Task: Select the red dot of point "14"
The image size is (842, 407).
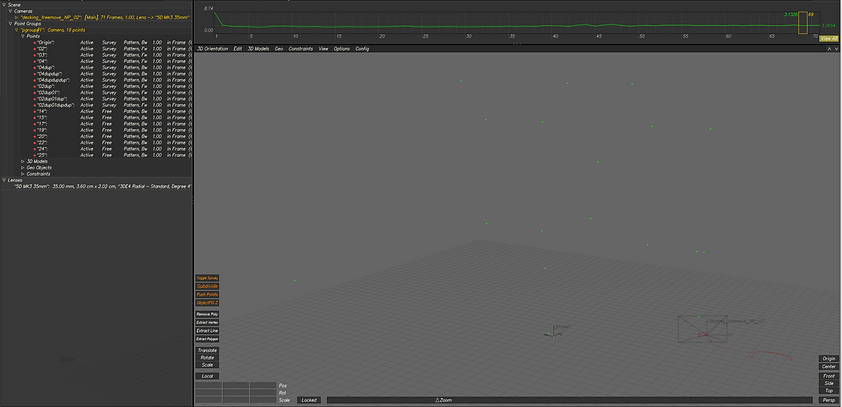Action: pyautogui.click(x=35, y=111)
